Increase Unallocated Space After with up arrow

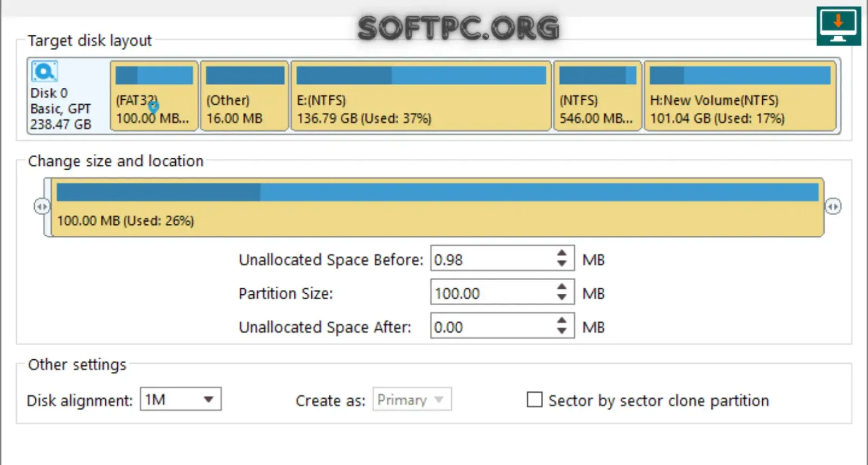pos(561,320)
